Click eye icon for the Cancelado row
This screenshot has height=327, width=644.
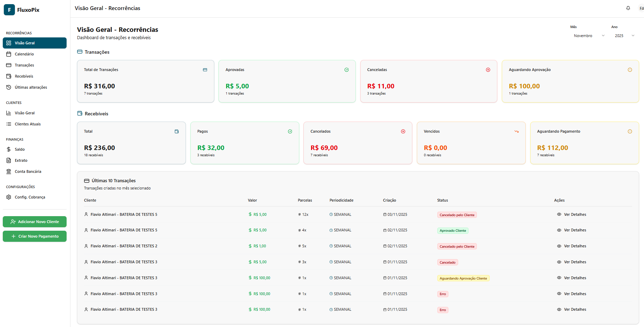click(559, 262)
